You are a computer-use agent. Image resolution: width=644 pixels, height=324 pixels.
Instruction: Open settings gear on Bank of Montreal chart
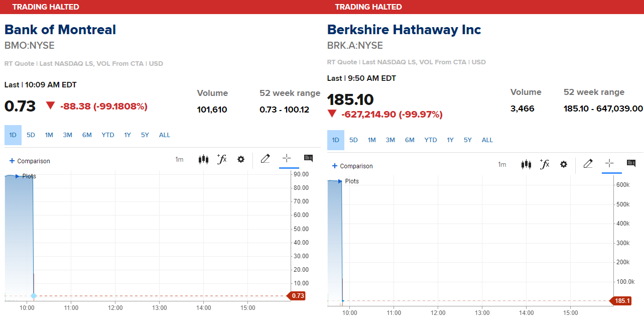tap(241, 159)
